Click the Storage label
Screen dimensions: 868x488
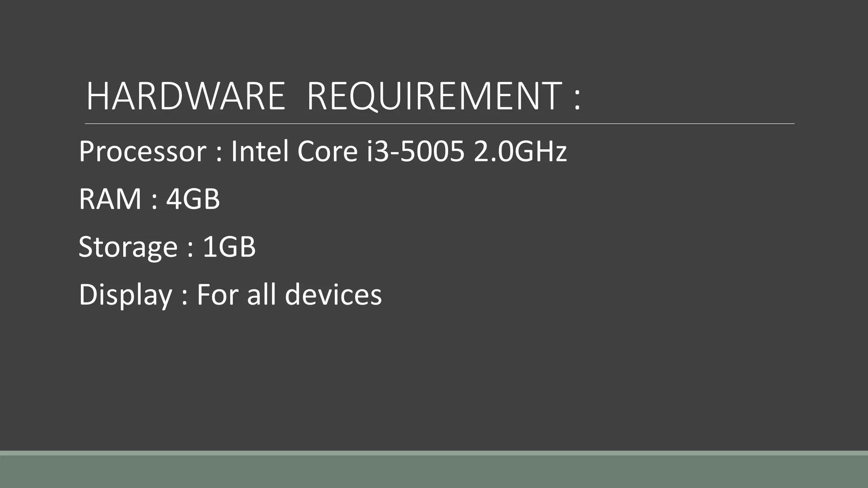(128, 247)
